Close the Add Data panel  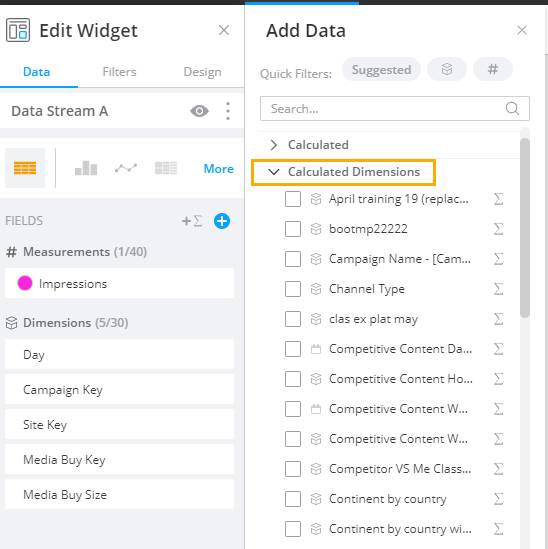pyautogui.click(x=522, y=30)
